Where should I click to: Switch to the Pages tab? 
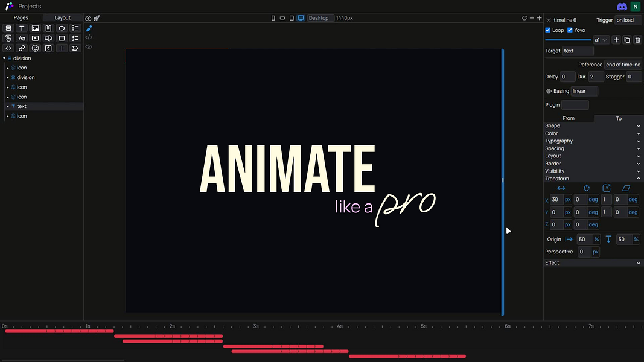21,17
